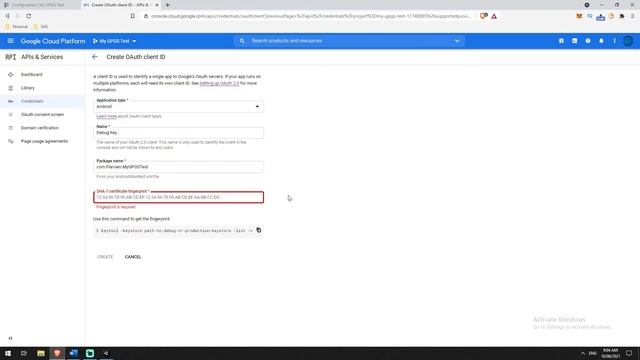The height and width of the screenshot is (360, 640).
Task: Follow the Learn more link
Action: [107, 116]
